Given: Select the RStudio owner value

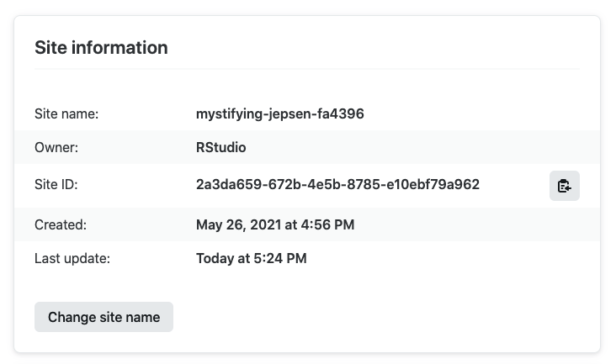Looking at the screenshot, I should tap(220, 148).
